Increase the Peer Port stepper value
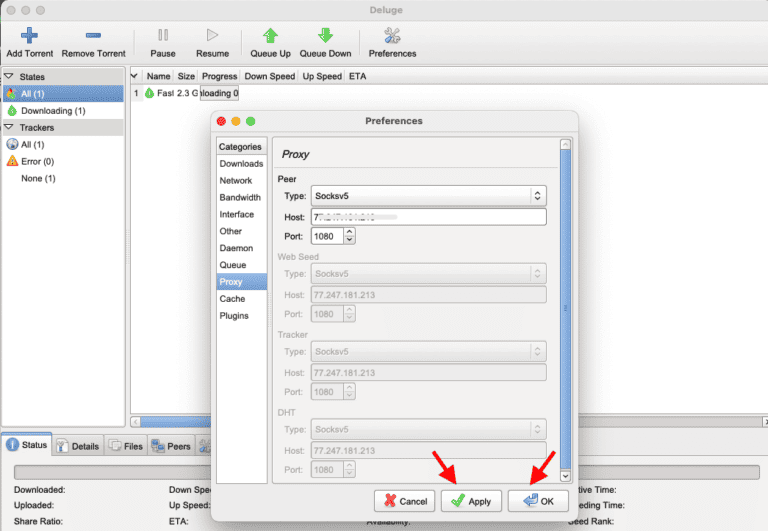 (x=349, y=232)
